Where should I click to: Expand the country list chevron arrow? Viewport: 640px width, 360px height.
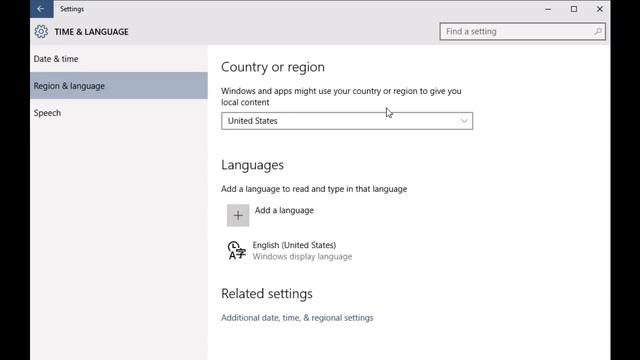(464, 121)
